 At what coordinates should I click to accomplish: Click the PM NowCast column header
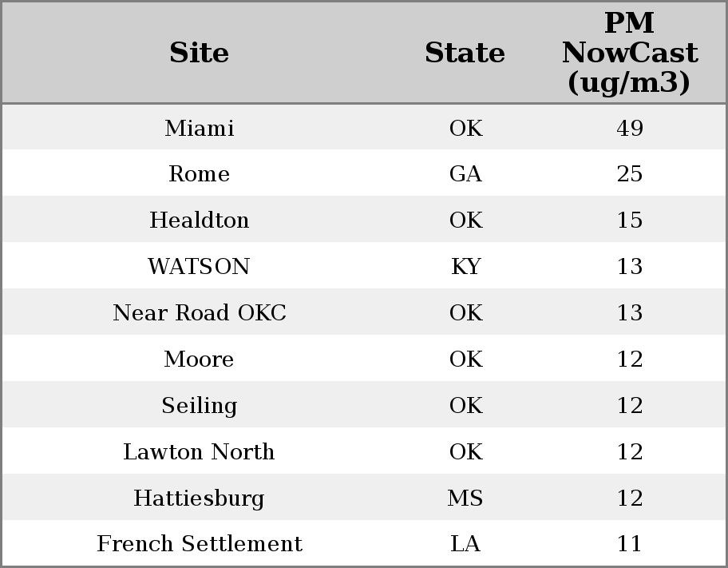pos(629,53)
